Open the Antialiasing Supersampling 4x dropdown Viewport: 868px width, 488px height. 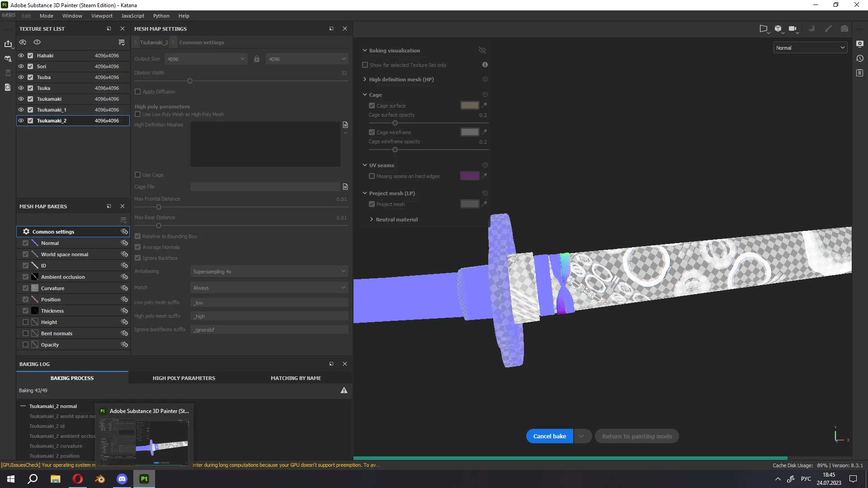click(269, 272)
